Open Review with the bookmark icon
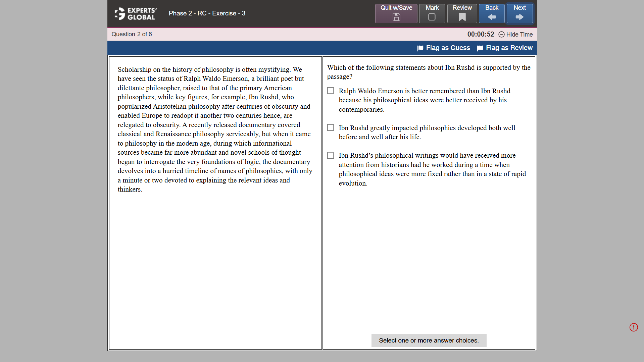The height and width of the screenshot is (362, 644). [x=462, y=17]
